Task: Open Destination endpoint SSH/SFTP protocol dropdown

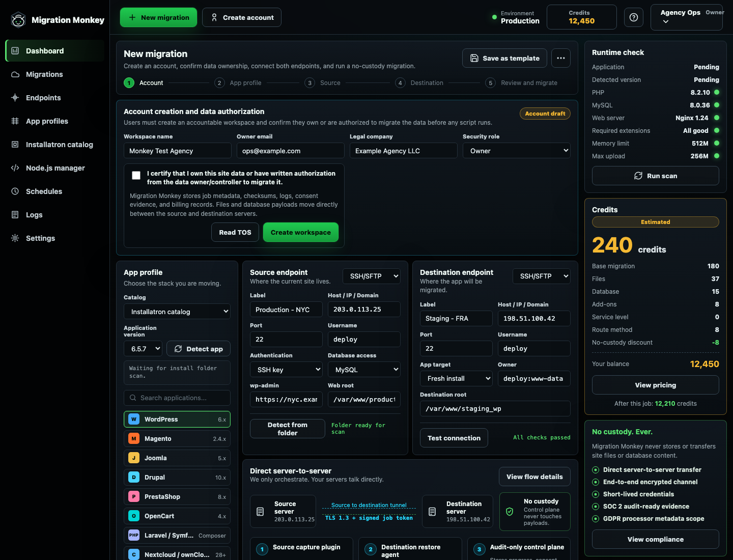Action: click(x=542, y=276)
